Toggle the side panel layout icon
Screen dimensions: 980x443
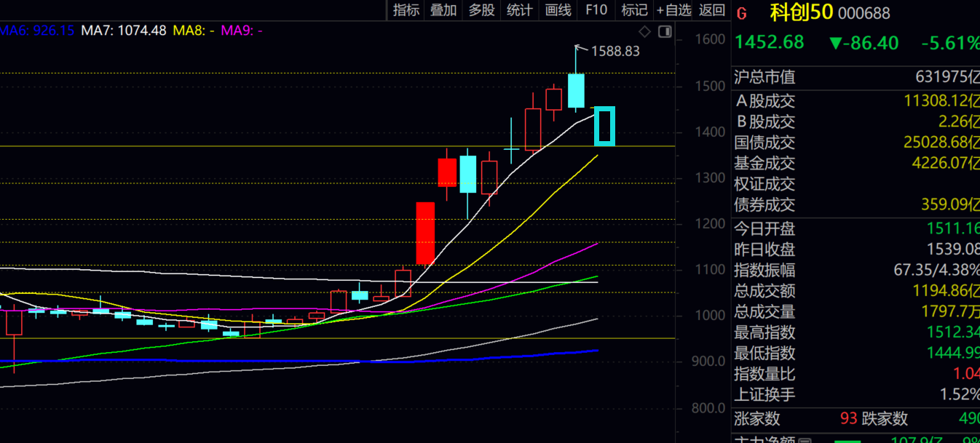(x=665, y=31)
